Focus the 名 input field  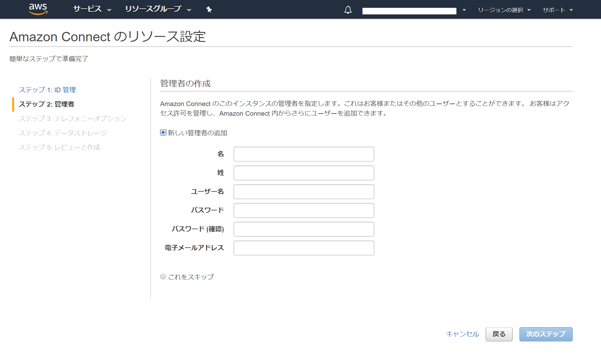click(304, 154)
